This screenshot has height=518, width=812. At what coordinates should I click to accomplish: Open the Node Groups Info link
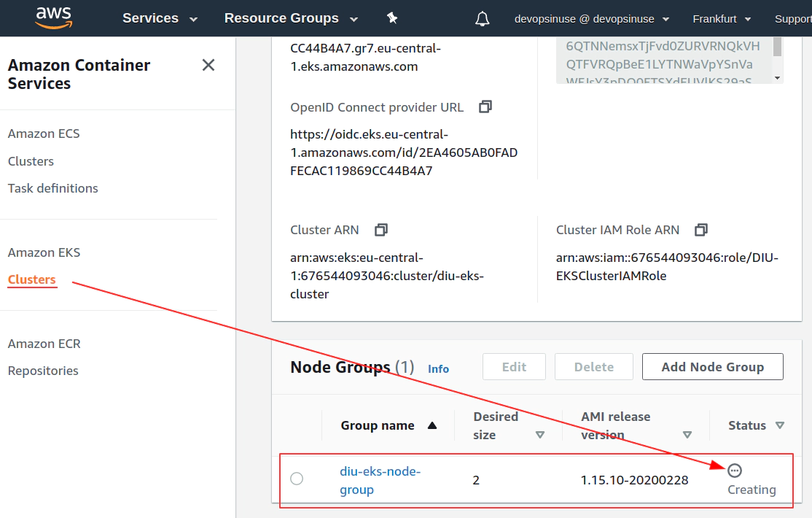point(438,368)
